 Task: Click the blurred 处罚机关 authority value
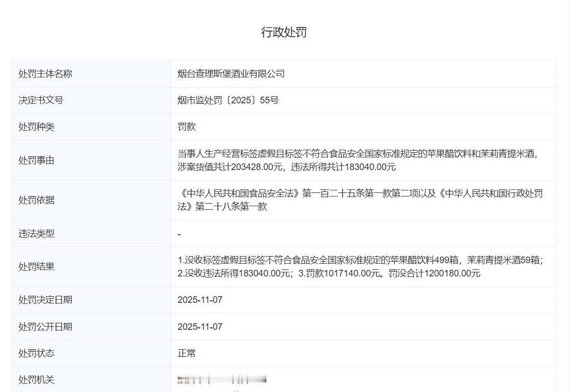click(x=222, y=380)
